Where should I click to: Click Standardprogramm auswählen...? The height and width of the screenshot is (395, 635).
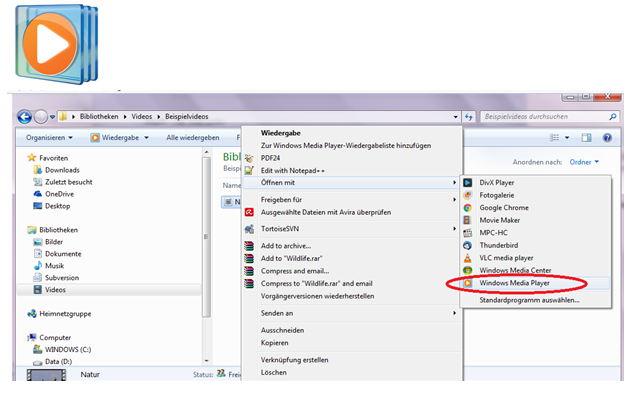click(x=529, y=300)
